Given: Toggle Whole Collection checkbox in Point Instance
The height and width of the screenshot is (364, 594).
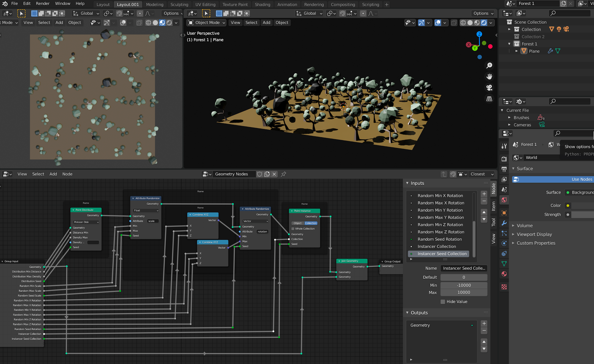Looking at the screenshot, I should [x=293, y=229].
